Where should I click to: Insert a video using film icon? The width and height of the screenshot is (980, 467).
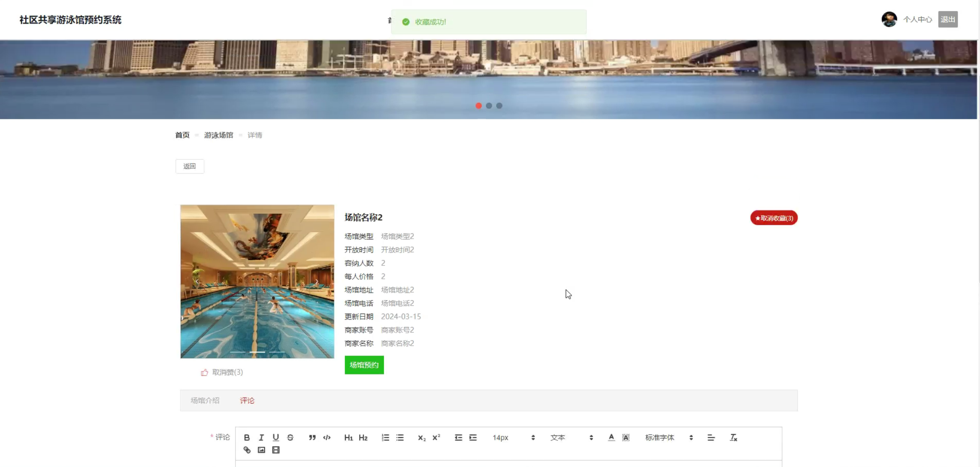[276, 450]
